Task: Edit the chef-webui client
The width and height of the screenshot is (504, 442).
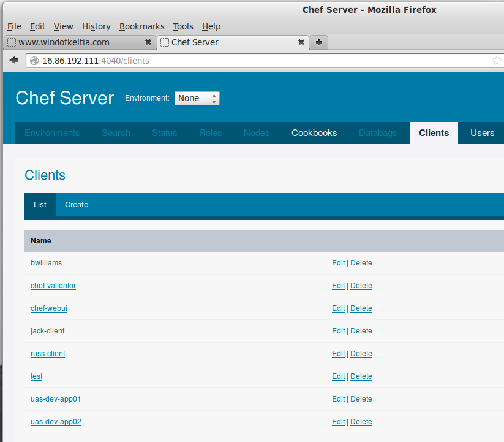Action: [x=338, y=308]
